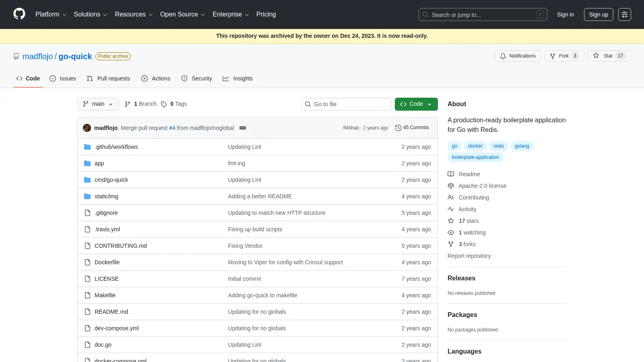Click the book icon beside Readme

click(451, 174)
